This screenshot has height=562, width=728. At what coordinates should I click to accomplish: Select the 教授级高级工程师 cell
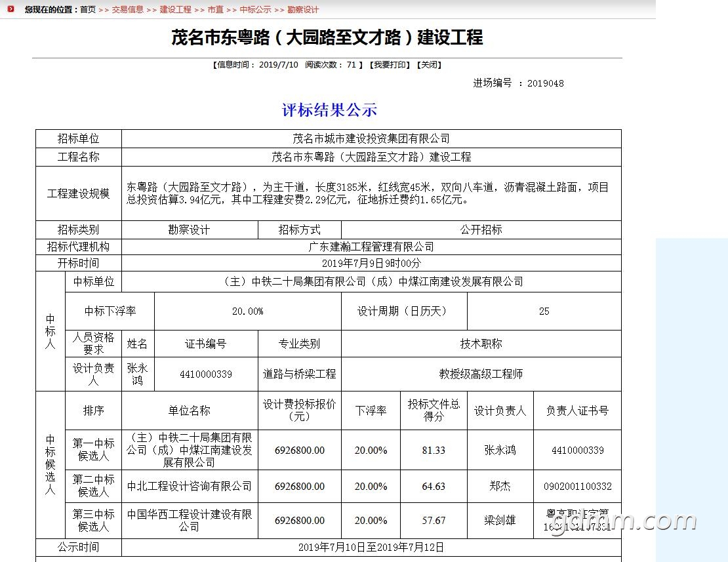[x=481, y=374]
